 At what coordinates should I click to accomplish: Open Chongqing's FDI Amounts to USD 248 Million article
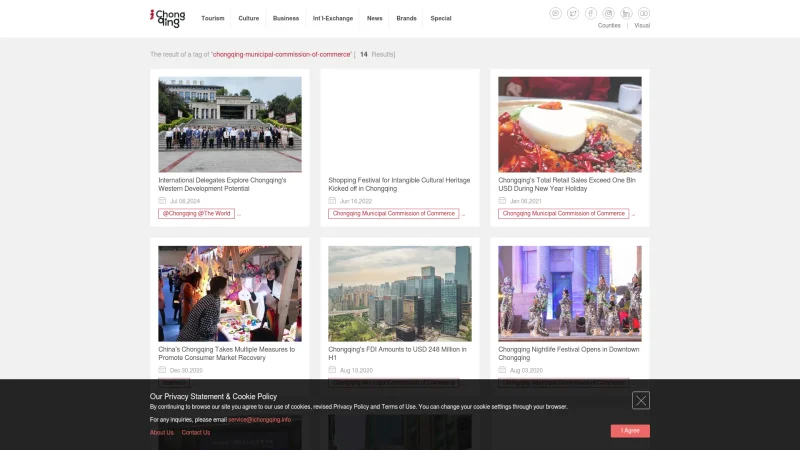pos(397,354)
